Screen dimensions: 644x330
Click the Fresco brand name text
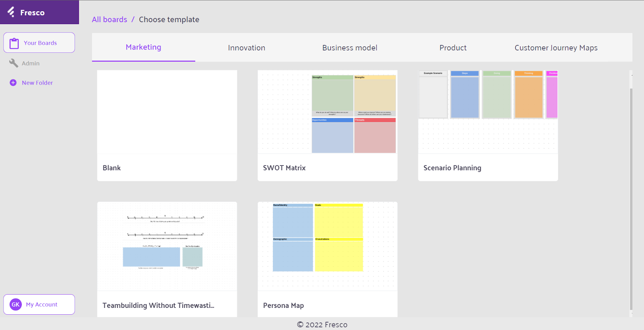[32, 12]
